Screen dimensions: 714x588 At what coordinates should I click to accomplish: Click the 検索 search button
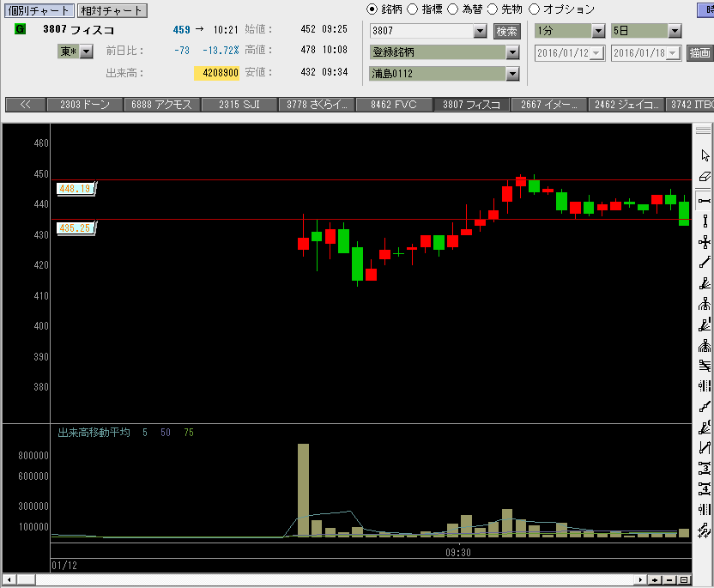pos(507,31)
